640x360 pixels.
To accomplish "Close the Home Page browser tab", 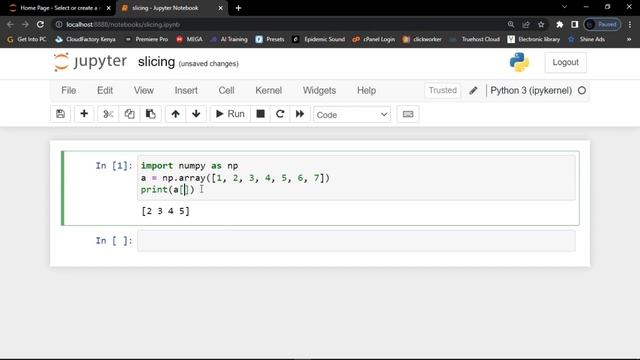I will tap(108, 8).
